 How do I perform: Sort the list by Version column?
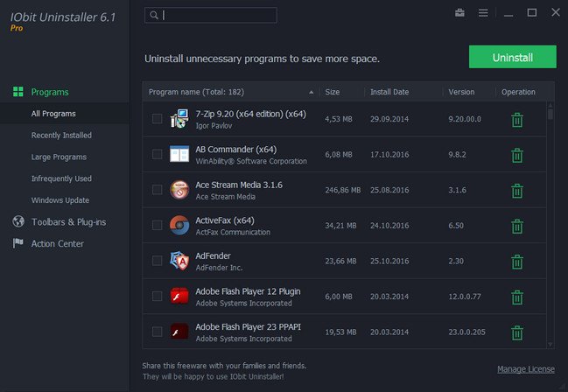[461, 92]
